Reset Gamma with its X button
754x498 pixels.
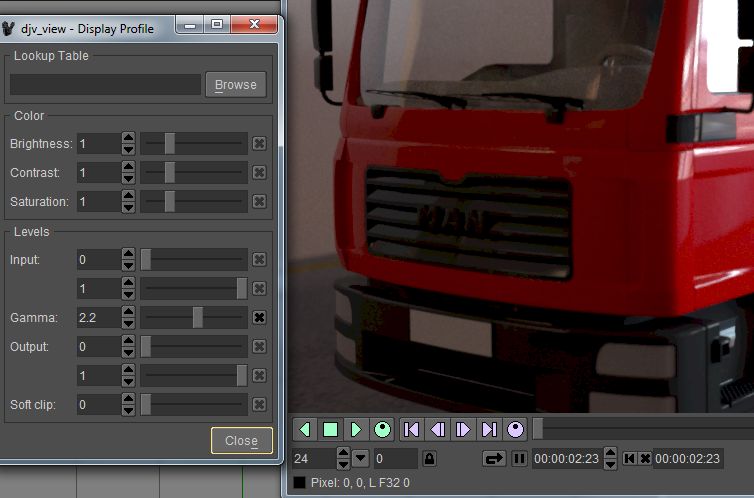pos(259,317)
